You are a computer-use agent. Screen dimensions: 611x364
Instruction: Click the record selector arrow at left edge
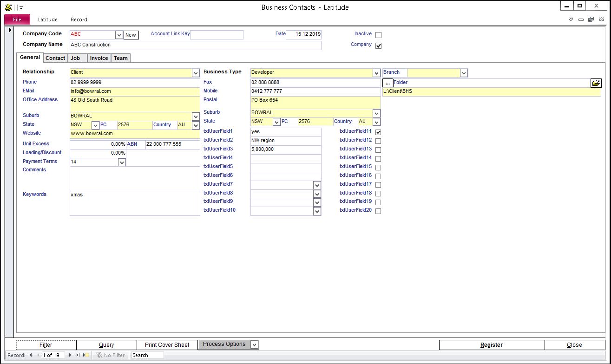point(10,31)
